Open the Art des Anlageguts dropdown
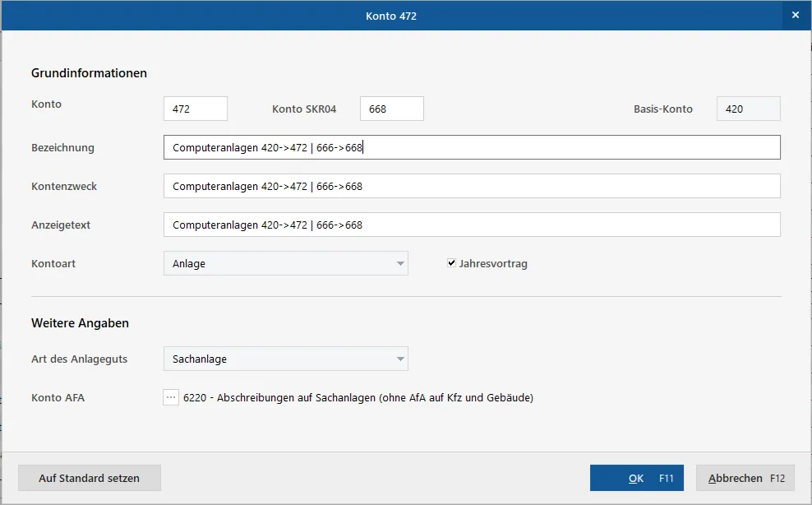This screenshot has width=812, height=505. [286, 359]
